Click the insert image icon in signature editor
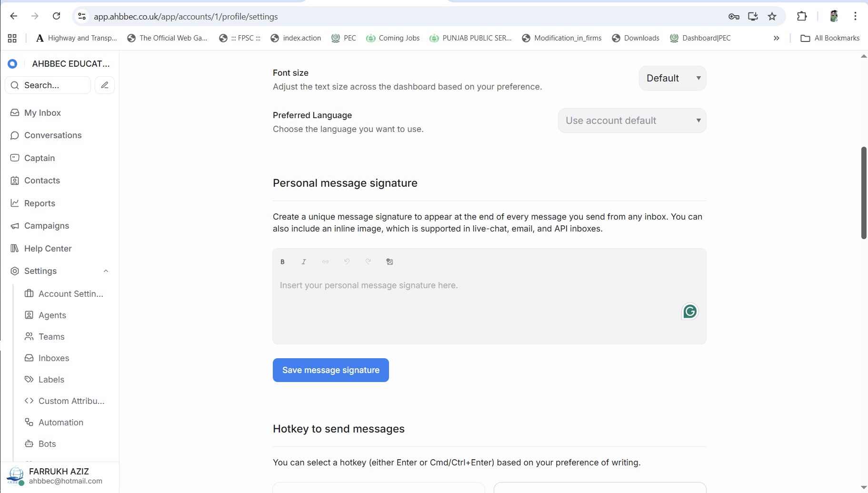868x493 pixels. [x=389, y=262]
